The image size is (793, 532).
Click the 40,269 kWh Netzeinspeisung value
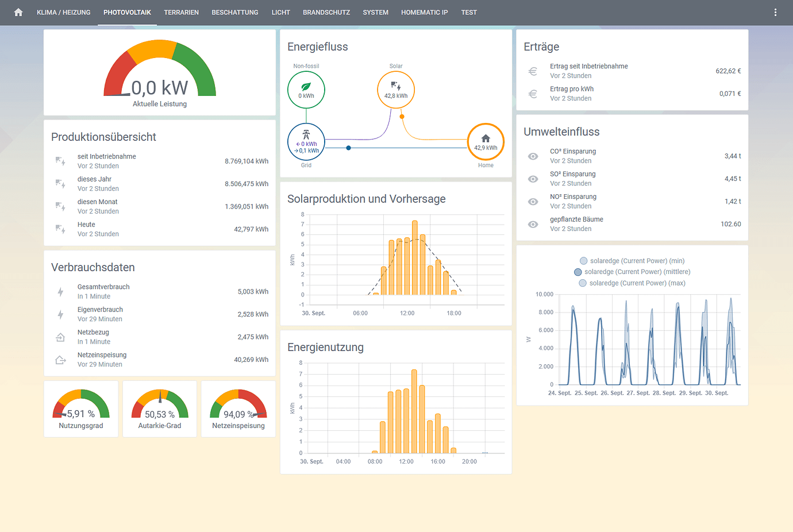[251, 360]
